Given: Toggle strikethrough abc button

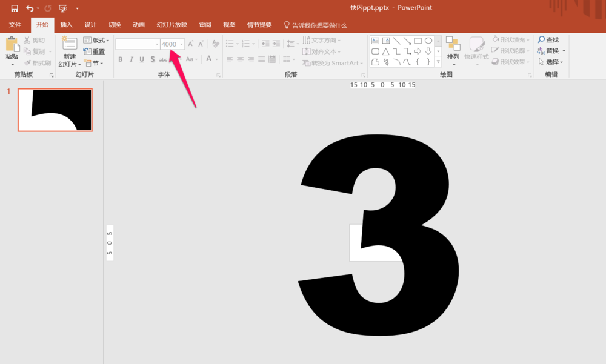Looking at the screenshot, I should coord(164,59).
